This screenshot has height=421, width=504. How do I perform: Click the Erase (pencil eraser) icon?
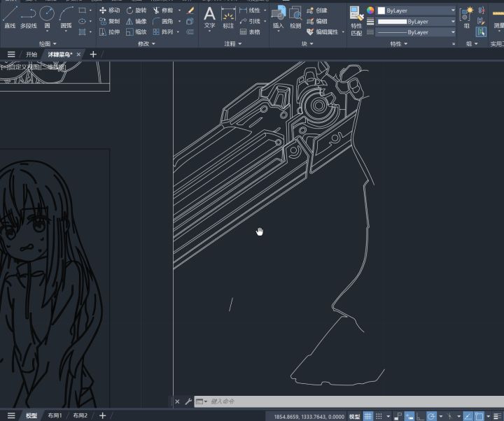(x=190, y=10)
